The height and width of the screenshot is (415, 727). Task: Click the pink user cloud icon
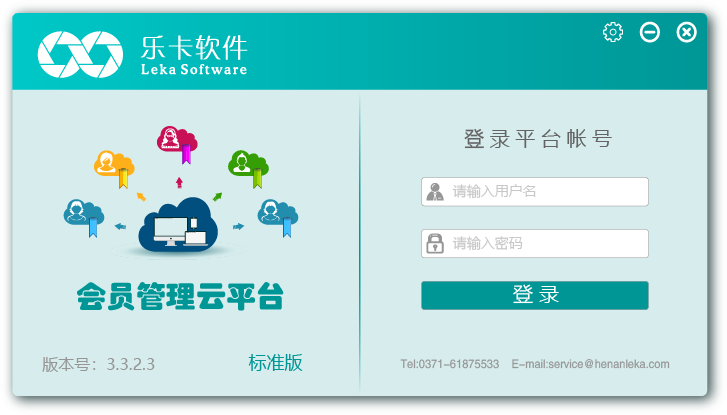pos(177,145)
